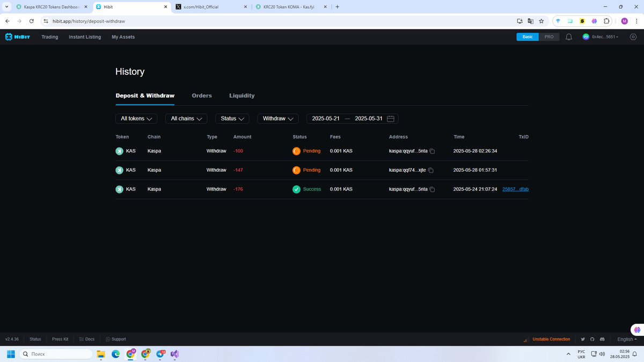Open the Status filter dropdown

[x=232, y=119]
